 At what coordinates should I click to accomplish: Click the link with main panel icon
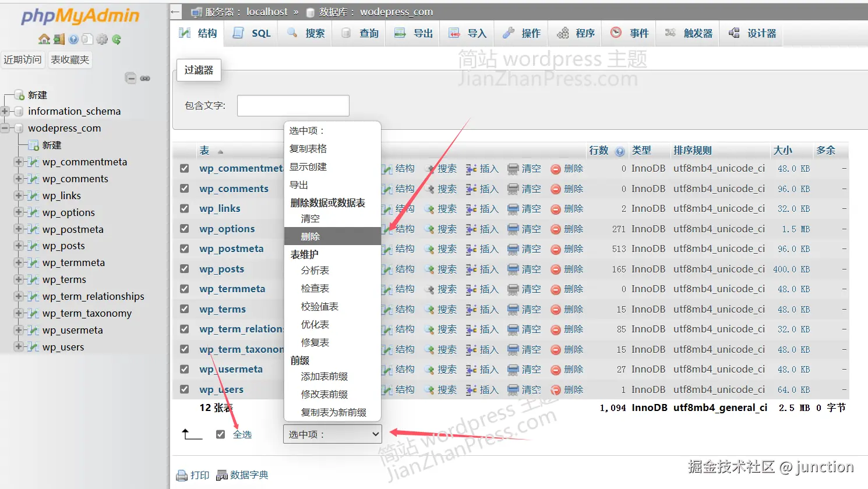click(x=145, y=78)
